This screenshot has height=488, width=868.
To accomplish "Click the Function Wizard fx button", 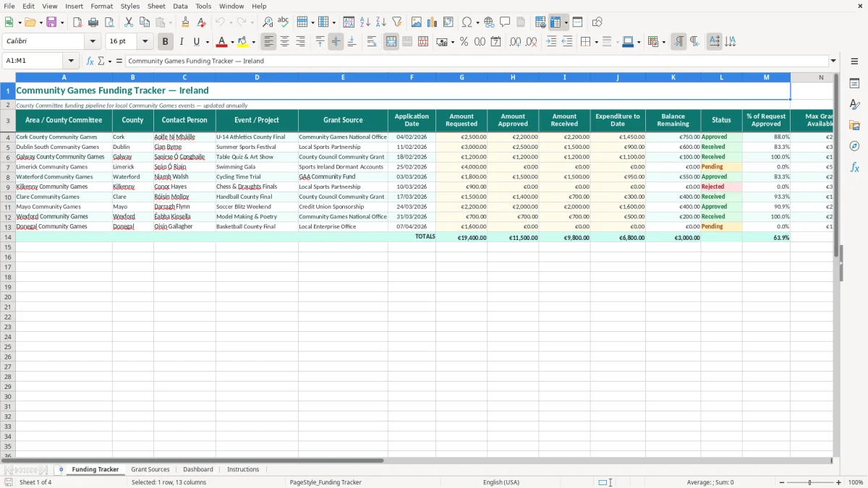I will click(90, 61).
